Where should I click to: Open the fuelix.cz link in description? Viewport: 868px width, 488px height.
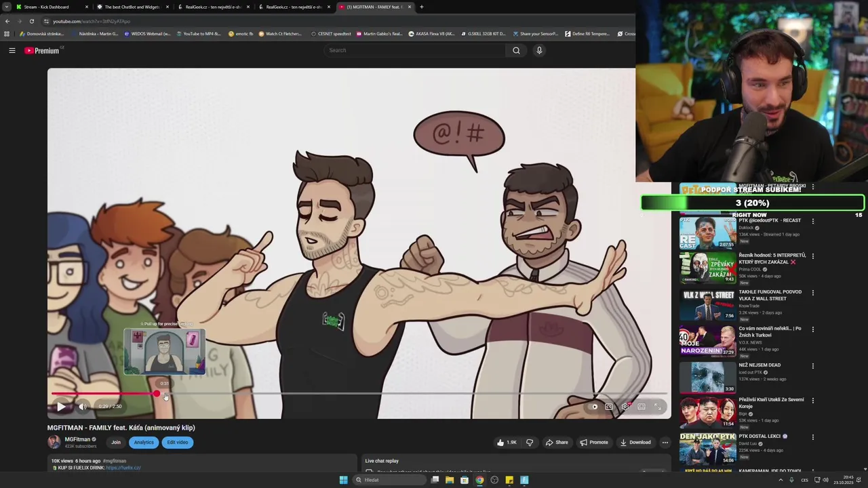(123, 468)
